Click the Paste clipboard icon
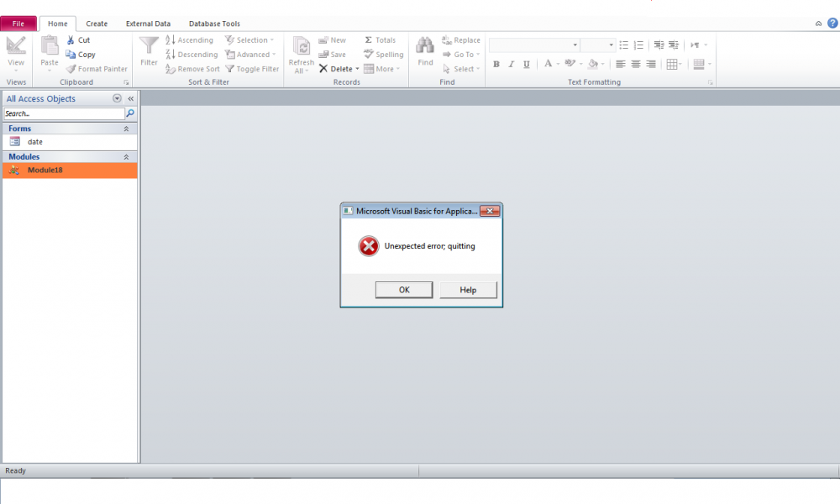Viewport: 840px width, 504px height. [50, 46]
